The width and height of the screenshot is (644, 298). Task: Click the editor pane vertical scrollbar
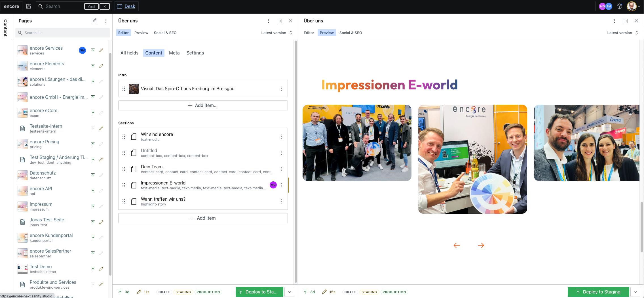coord(296,162)
